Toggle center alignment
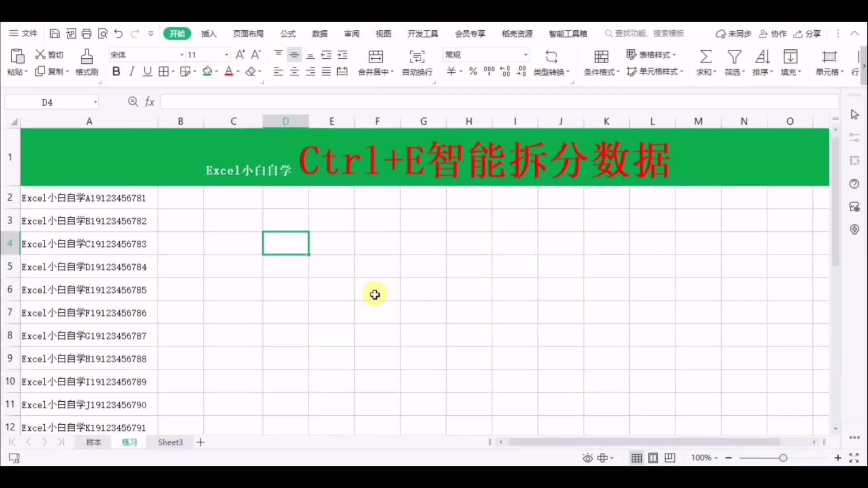Screen dimensions: 868x488 (x=294, y=71)
